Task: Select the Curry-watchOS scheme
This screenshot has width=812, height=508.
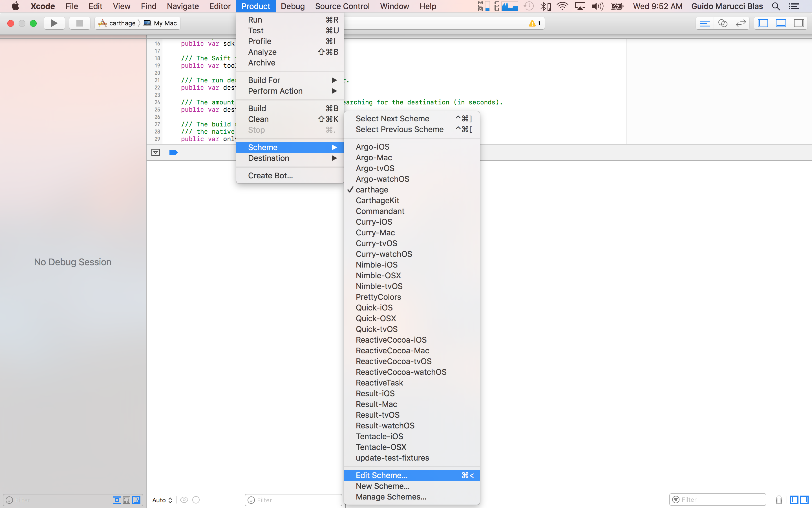Action: pyautogui.click(x=412, y=254)
